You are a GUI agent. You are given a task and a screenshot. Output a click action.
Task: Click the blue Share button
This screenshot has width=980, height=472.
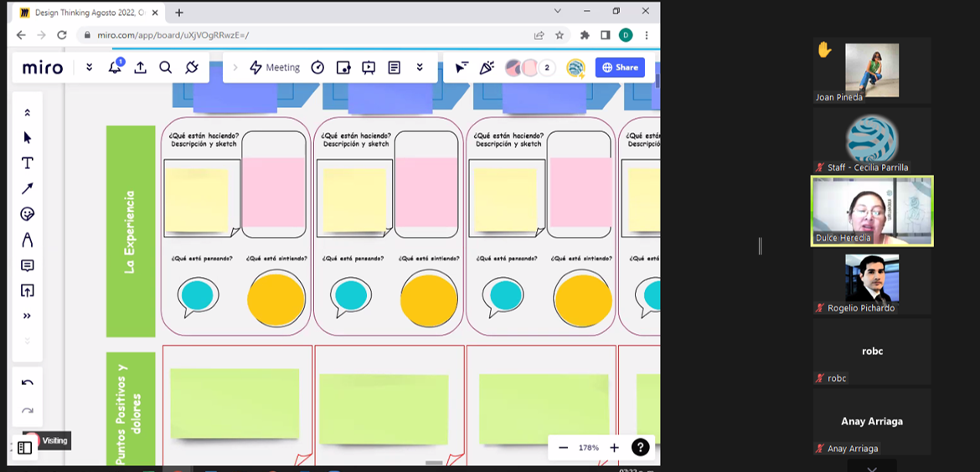(x=620, y=68)
